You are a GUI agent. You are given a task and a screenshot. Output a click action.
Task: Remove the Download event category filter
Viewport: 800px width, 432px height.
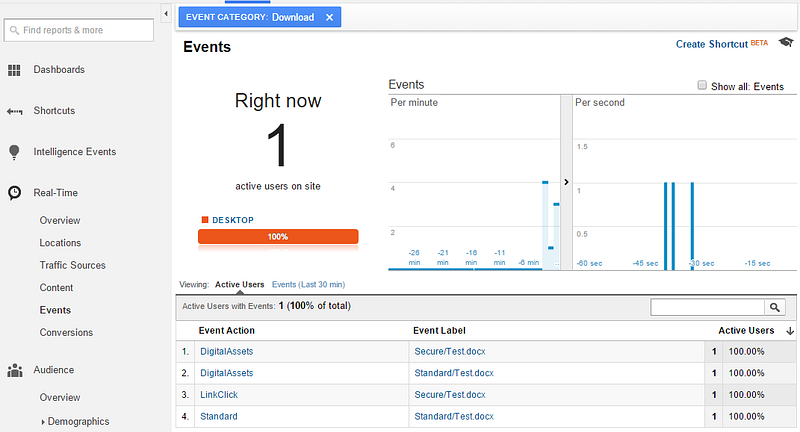click(x=330, y=17)
